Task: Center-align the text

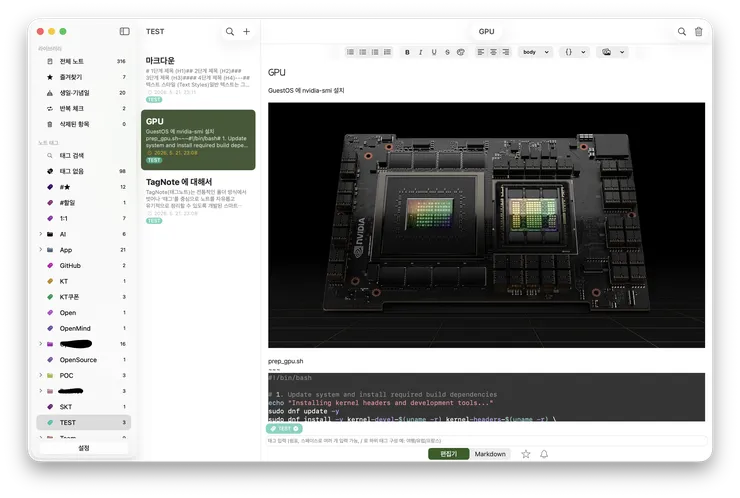Action: (x=493, y=52)
